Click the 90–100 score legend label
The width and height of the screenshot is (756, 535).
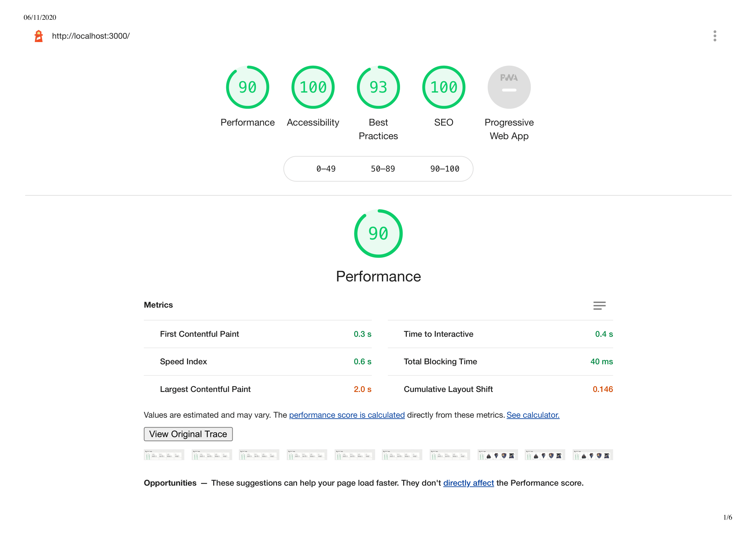click(444, 169)
